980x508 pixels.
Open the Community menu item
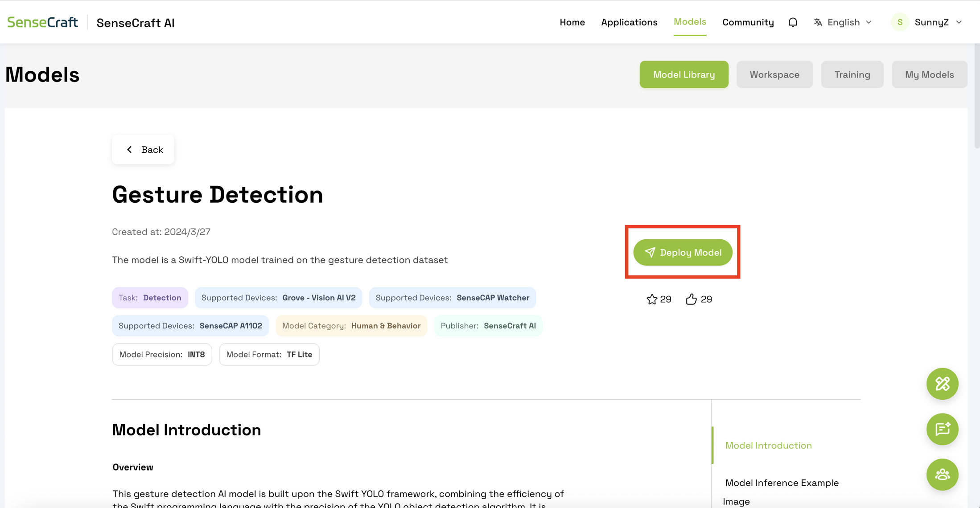[748, 22]
